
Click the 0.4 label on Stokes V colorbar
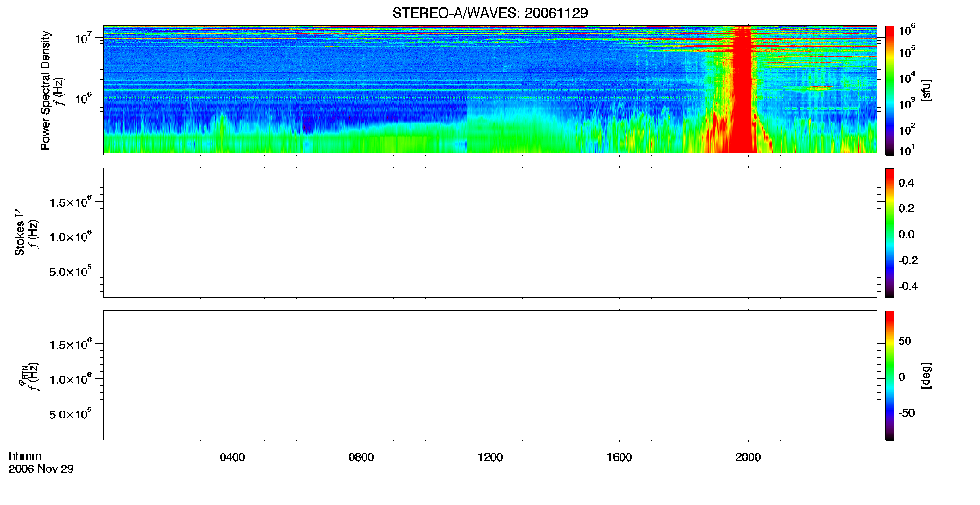click(906, 183)
